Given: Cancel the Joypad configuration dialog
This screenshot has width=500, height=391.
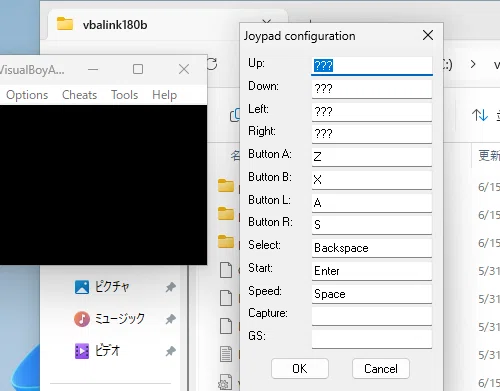Looking at the screenshot, I should [381, 369].
